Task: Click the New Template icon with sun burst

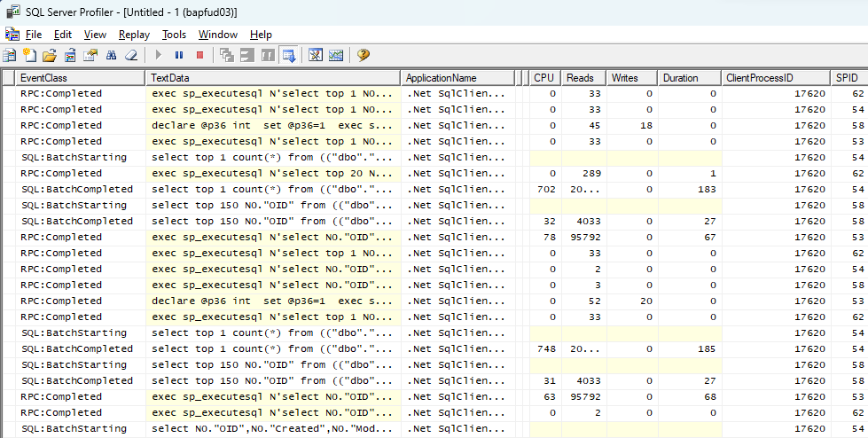Action: pos(29,55)
